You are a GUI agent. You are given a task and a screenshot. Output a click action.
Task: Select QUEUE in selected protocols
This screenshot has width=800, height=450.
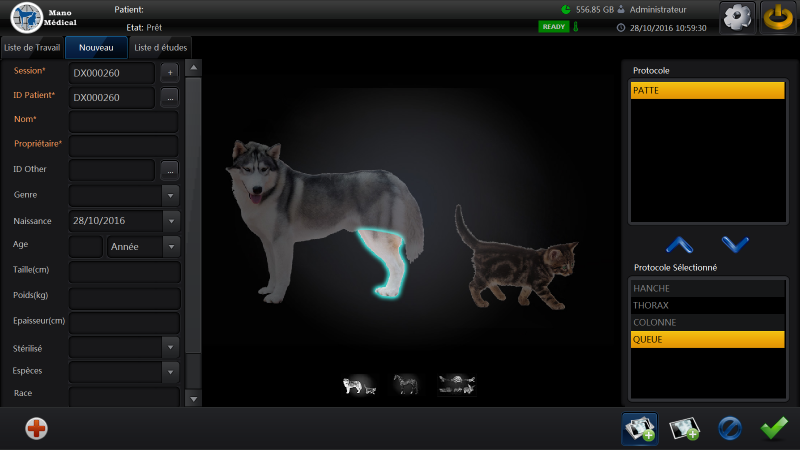click(708, 339)
